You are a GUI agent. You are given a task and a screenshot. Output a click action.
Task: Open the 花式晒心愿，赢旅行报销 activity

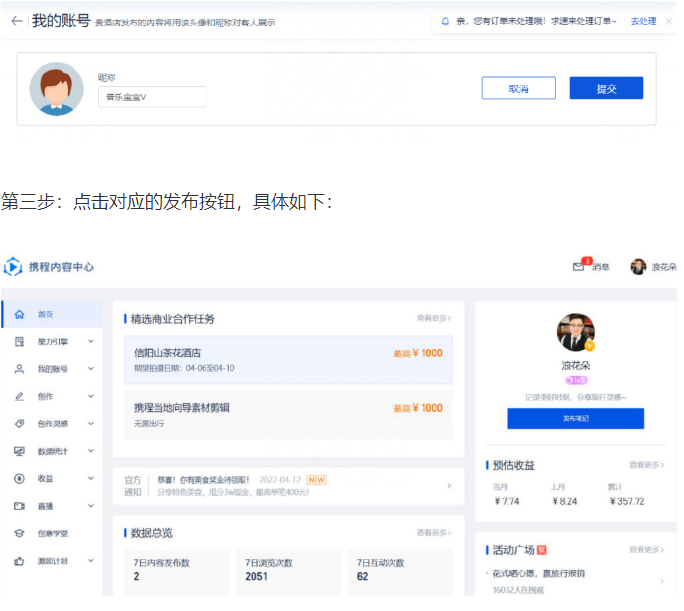pyautogui.click(x=538, y=573)
